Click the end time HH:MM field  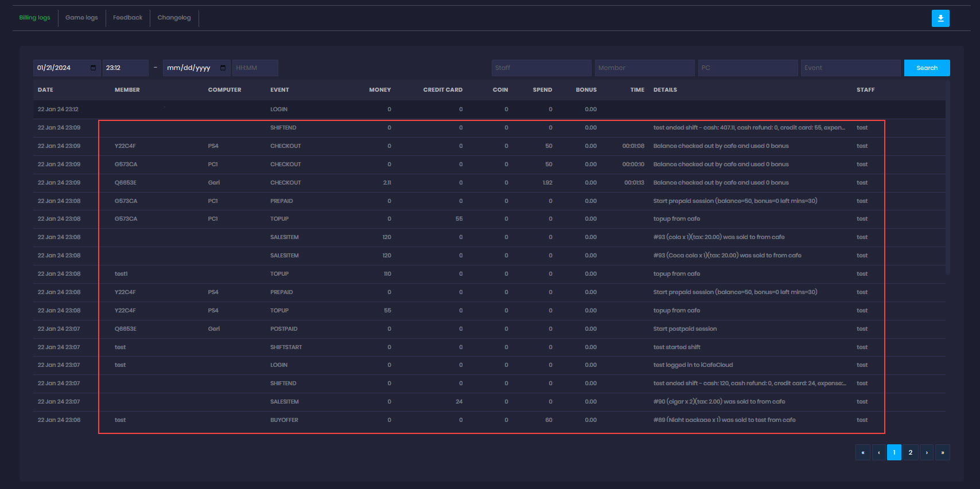255,68
